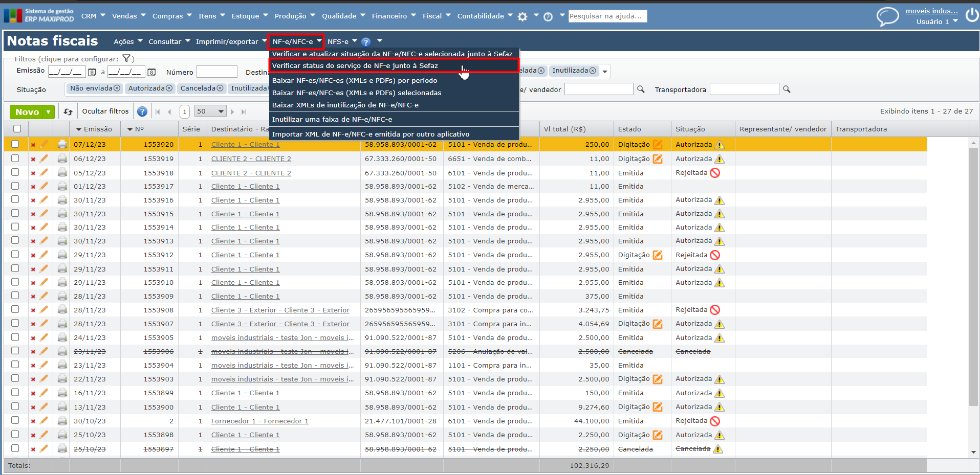
Task: Delete invoice 1553920 with red X icon
Action: [33, 145]
